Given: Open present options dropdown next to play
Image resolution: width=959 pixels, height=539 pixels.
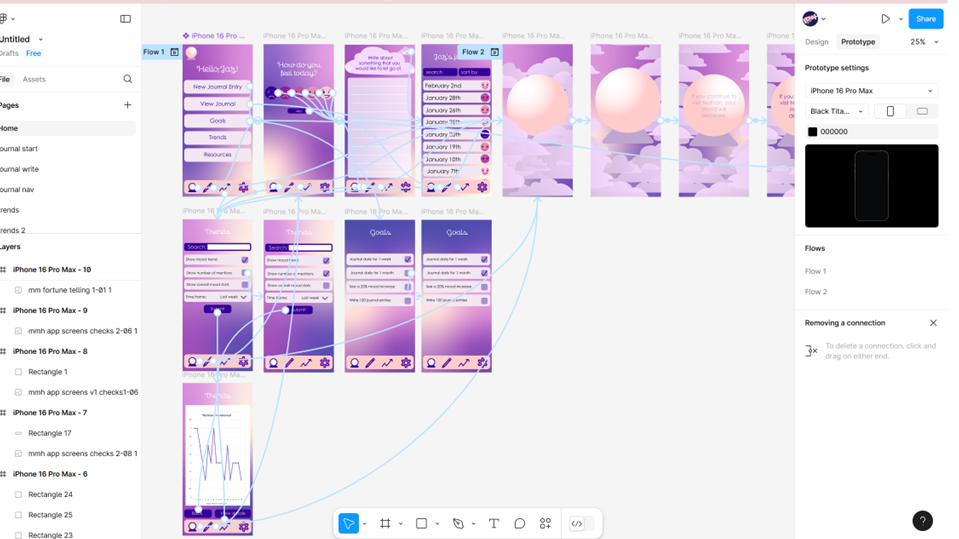Looking at the screenshot, I should click(x=900, y=19).
